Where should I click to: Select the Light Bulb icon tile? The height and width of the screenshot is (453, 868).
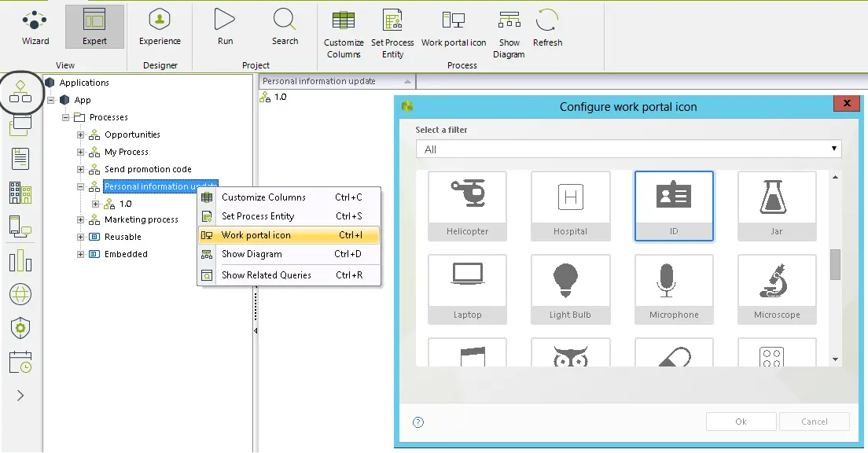click(570, 289)
